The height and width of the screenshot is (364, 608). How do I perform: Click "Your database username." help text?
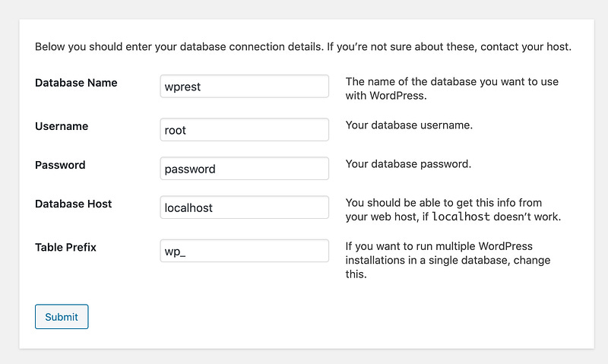click(x=409, y=125)
